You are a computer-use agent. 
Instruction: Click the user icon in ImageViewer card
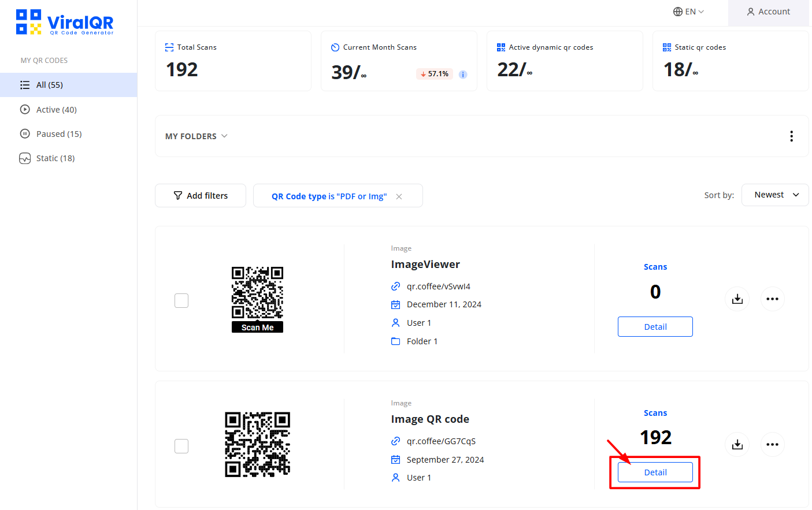[395, 323]
